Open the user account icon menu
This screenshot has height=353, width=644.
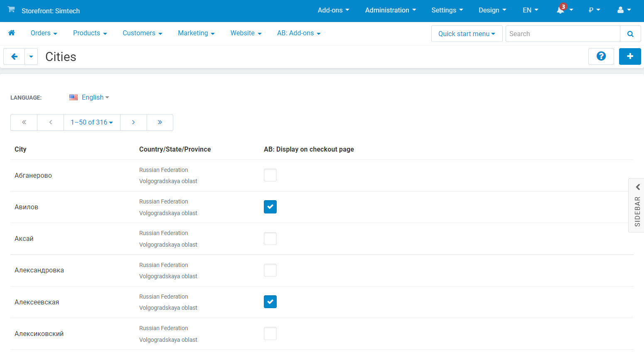pyautogui.click(x=624, y=10)
